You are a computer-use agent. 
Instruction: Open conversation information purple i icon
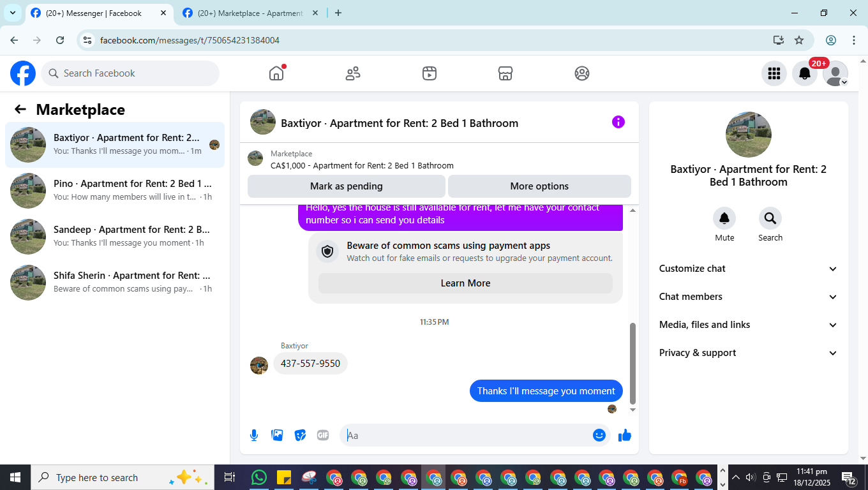click(618, 122)
